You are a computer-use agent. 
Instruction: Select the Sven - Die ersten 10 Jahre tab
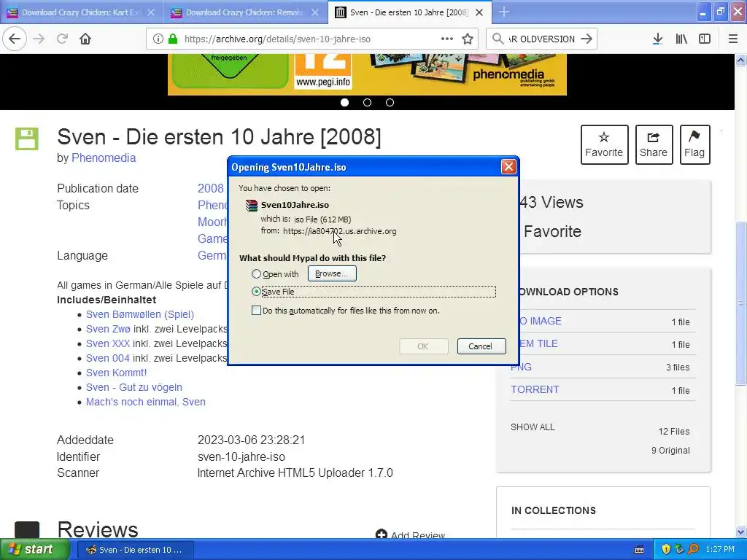(410, 12)
